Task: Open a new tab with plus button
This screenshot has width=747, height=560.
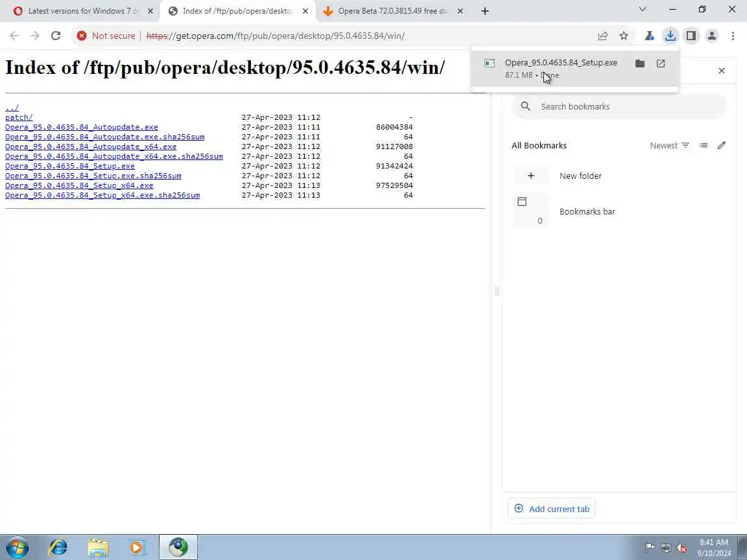Action: point(485,11)
